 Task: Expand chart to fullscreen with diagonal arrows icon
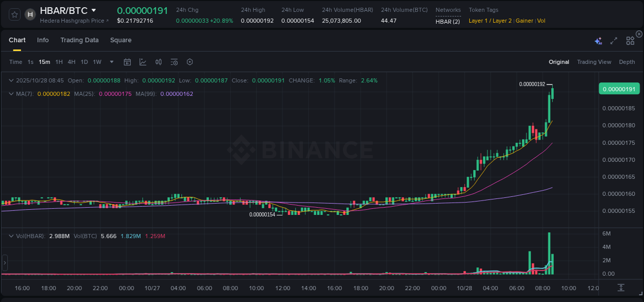[613, 40]
